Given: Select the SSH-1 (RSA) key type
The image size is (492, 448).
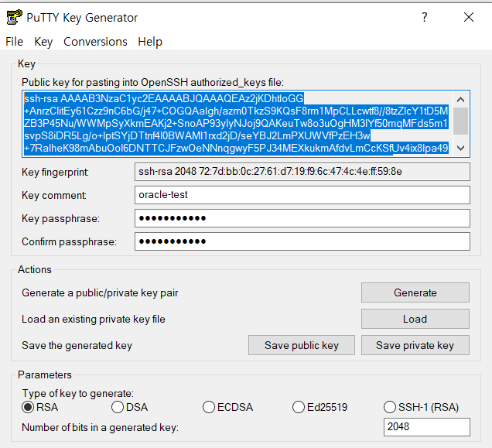Looking at the screenshot, I should pos(421,407).
